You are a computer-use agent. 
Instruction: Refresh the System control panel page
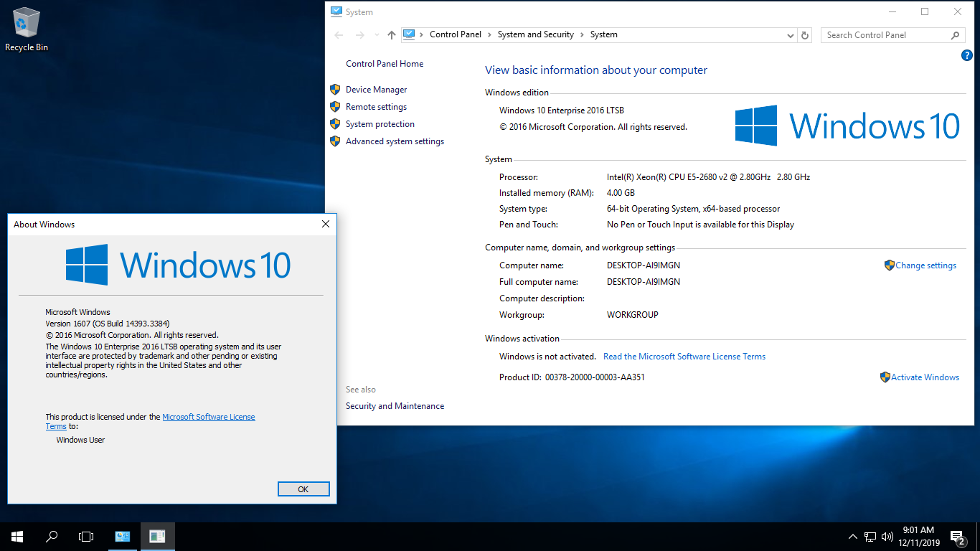click(x=805, y=35)
